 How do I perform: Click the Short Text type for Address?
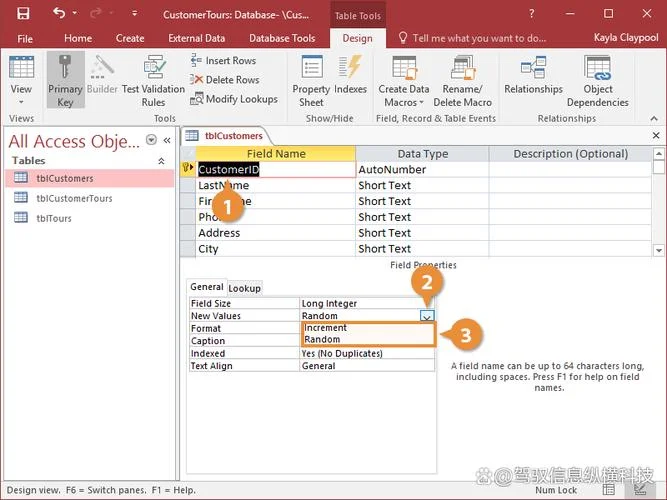pos(422,233)
